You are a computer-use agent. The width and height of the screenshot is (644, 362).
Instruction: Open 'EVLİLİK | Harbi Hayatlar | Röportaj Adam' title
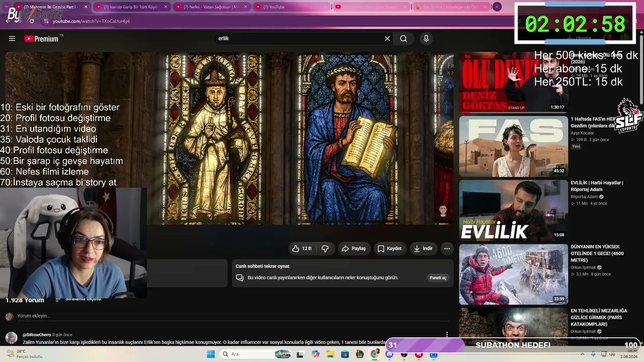(597, 186)
